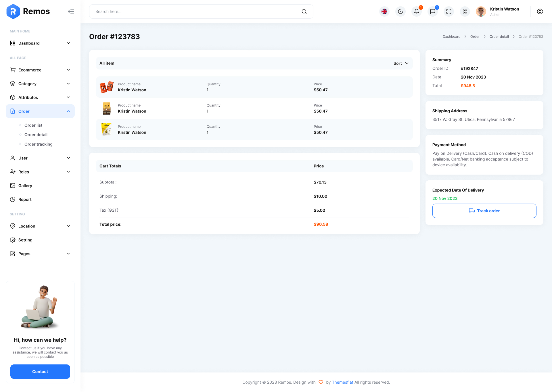The height and width of the screenshot is (392, 552).
Task: Click the heart icon in the footer
Action: [x=321, y=382]
